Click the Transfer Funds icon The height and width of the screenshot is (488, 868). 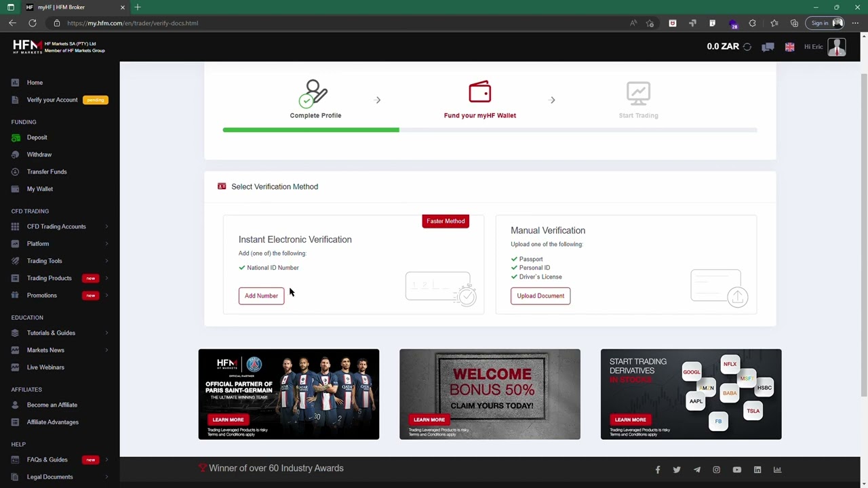pos(15,171)
